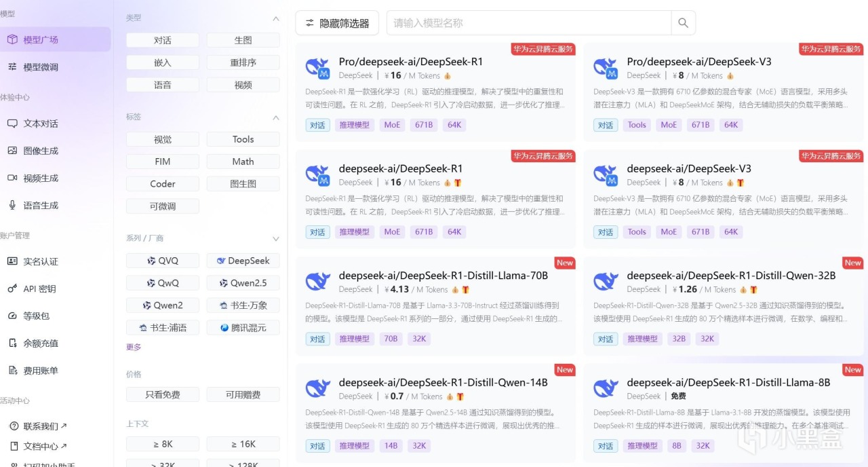Open the 联系我们 external link
The width and height of the screenshot is (868, 467).
45,426
